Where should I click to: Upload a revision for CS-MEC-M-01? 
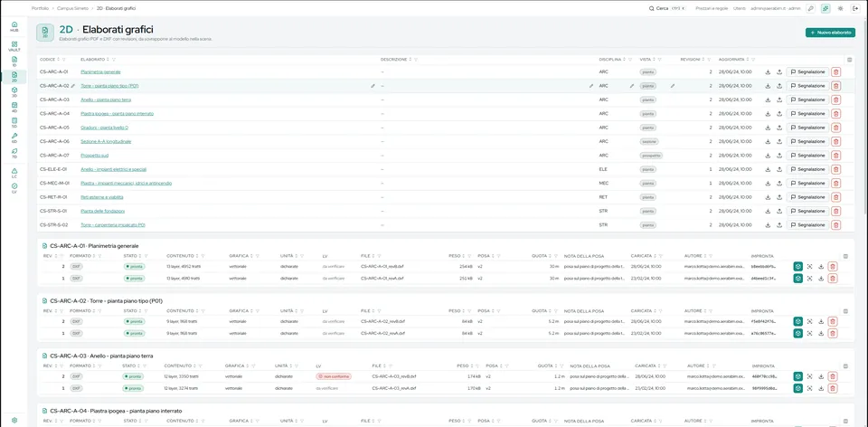[x=778, y=184]
